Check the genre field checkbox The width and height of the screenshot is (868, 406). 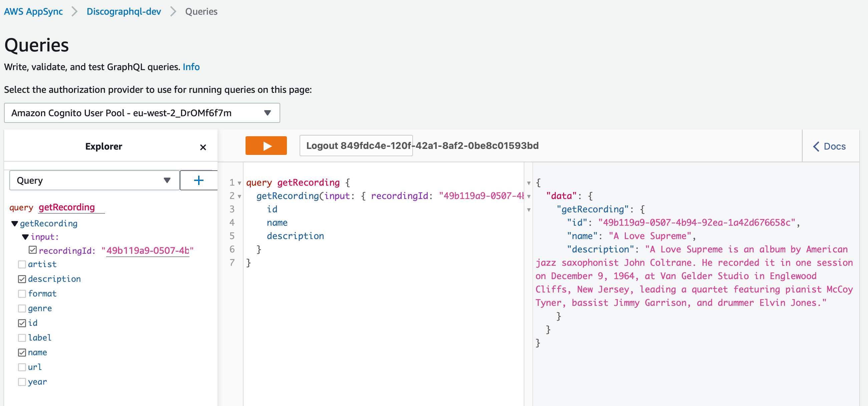pyautogui.click(x=22, y=309)
